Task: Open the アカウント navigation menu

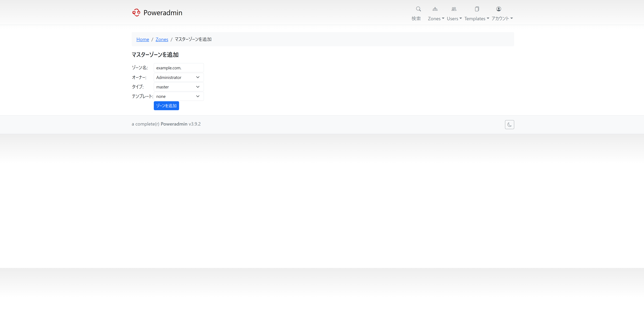Action: [502, 19]
